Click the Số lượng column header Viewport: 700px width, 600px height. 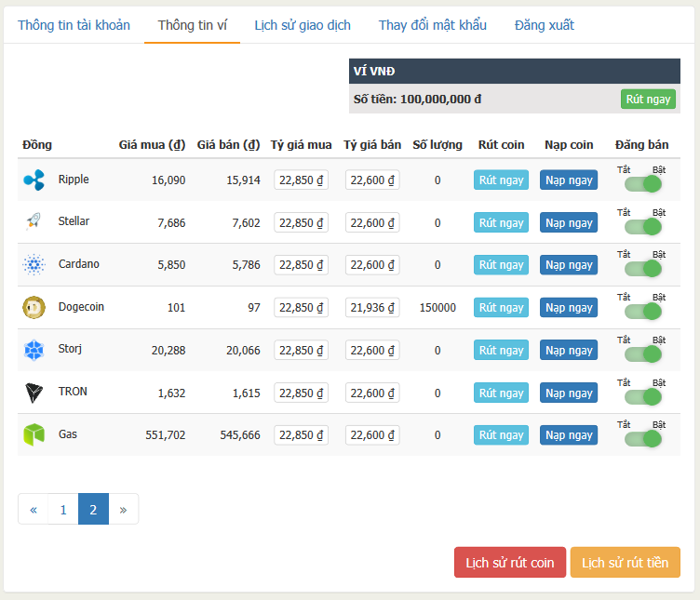(x=437, y=145)
